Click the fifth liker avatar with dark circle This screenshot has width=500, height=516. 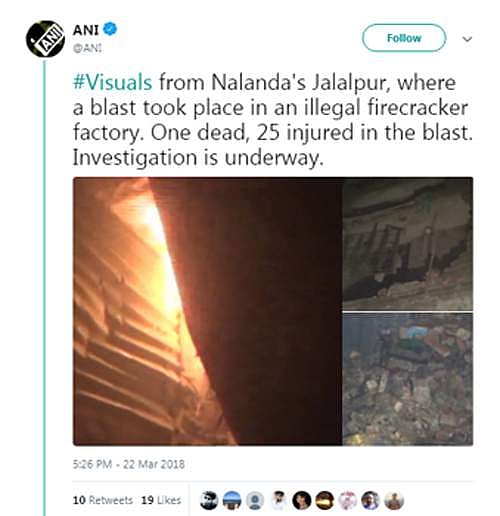(x=302, y=500)
